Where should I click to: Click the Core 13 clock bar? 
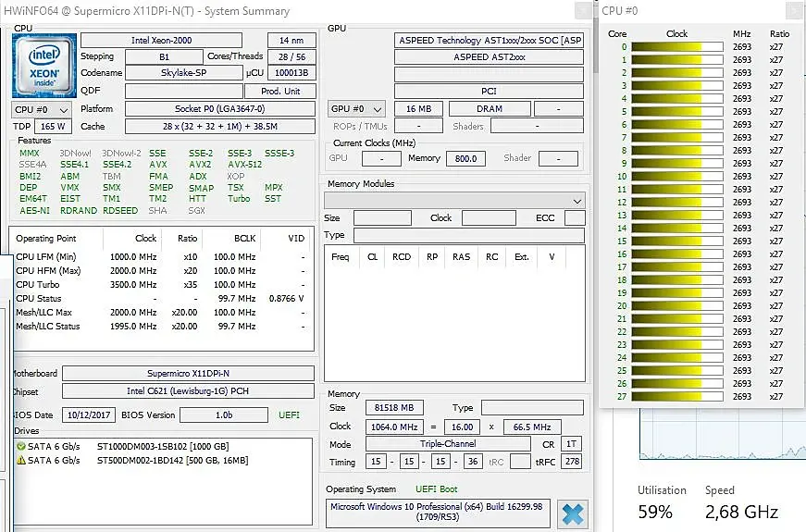coord(677,216)
